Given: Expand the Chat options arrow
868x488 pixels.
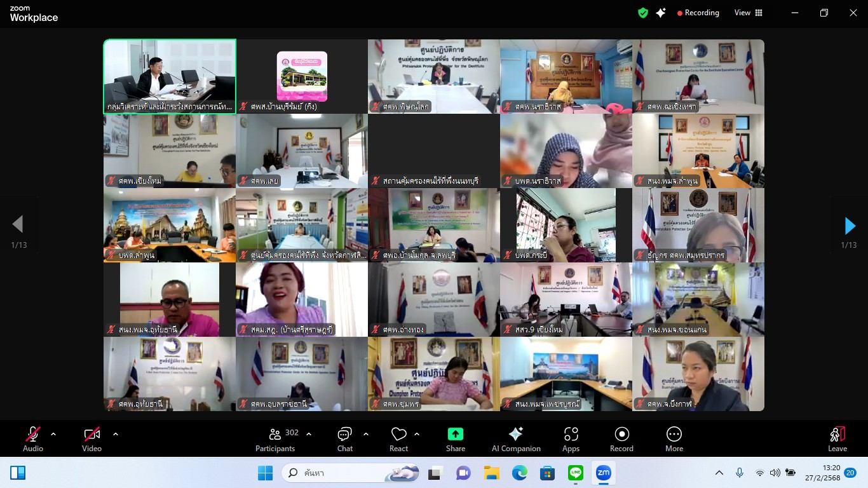Looking at the screenshot, I should pos(366,434).
